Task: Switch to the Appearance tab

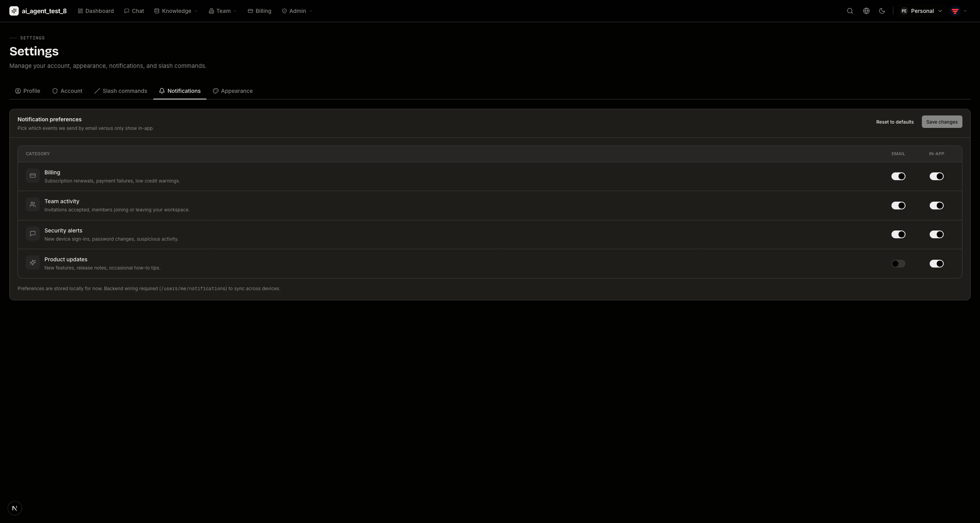Action: (x=233, y=91)
